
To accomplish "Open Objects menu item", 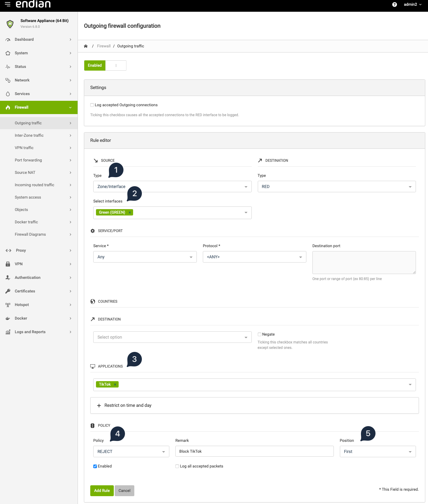I will click(x=39, y=210).
